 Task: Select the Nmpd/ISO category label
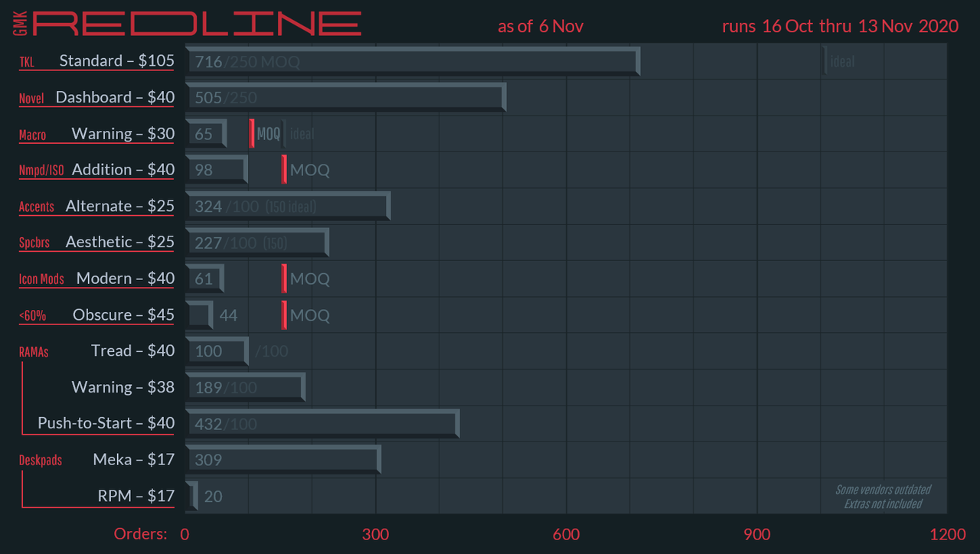click(x=41, y=171)
